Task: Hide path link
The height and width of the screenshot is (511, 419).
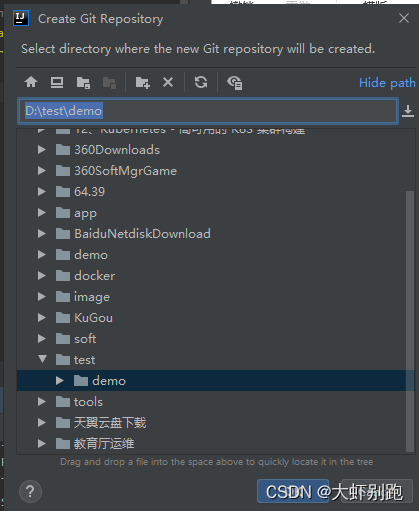Action: tap(387, 83)
